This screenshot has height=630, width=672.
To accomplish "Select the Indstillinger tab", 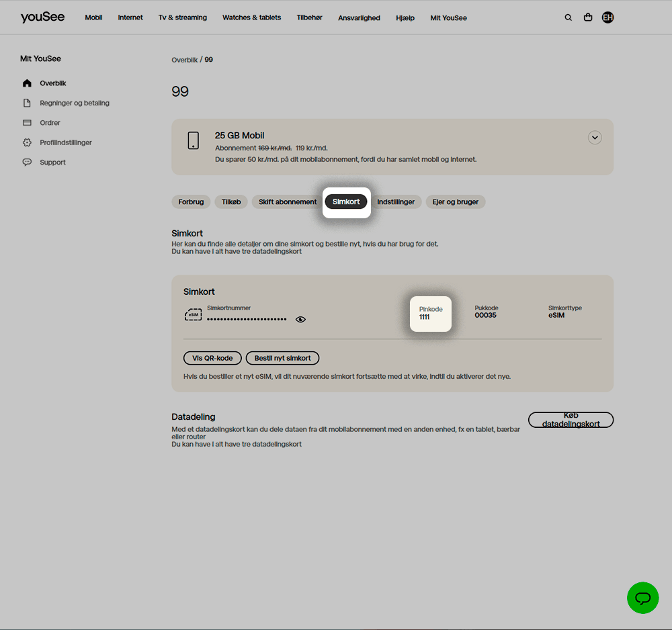I will click(396, 202).
